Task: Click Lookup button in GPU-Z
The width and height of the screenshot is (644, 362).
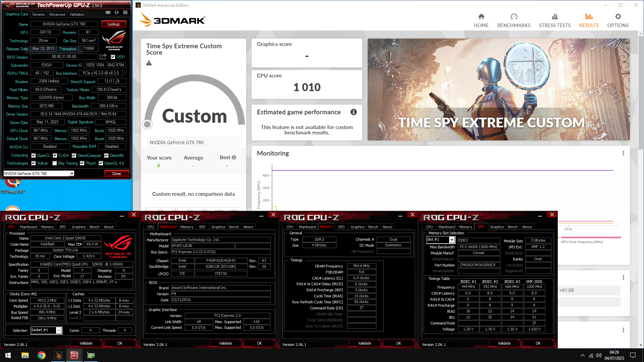Action: [x=113, y=24]
